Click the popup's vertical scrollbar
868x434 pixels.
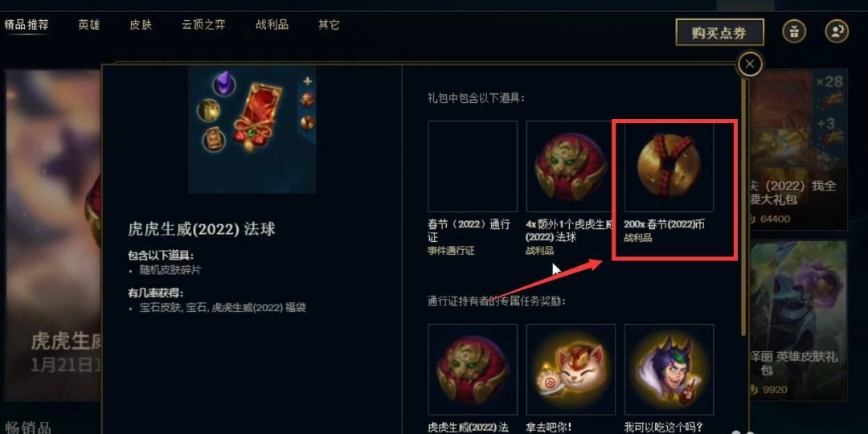click(x=743, y=205)
